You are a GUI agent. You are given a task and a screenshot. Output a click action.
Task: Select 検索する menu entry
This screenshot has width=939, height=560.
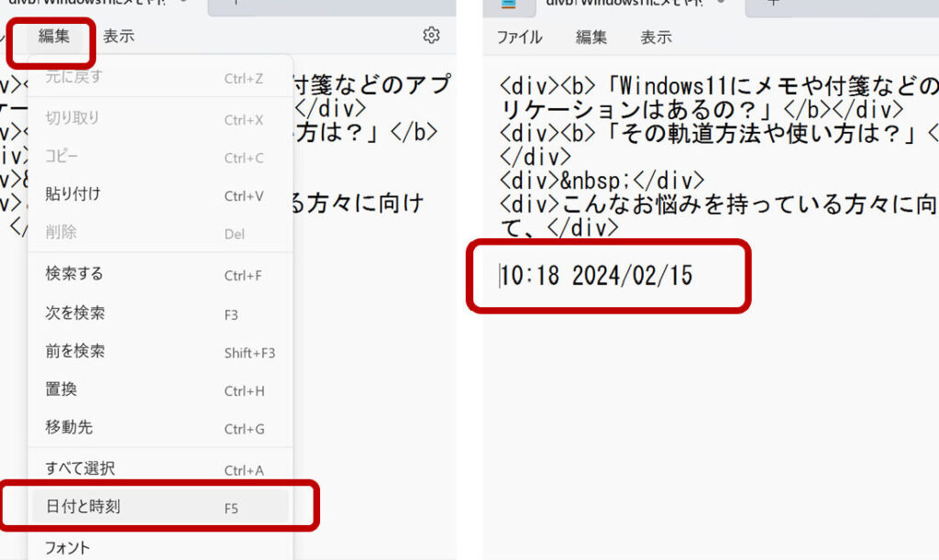point(74,274)
